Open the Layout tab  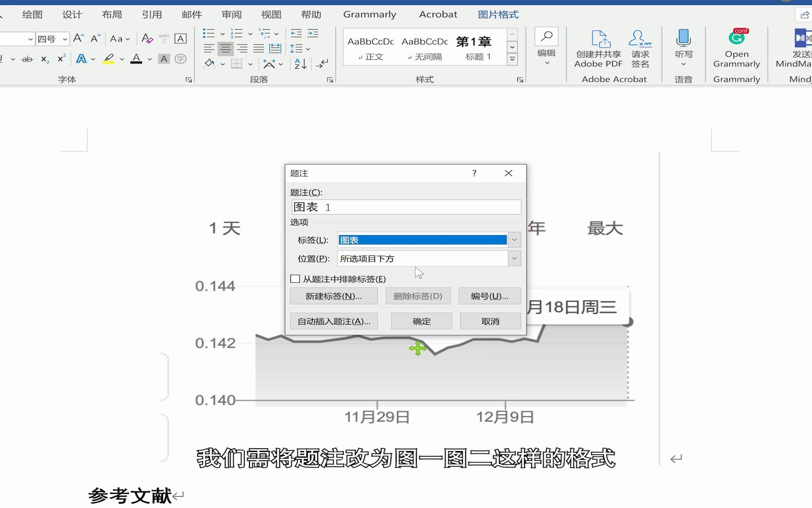pos(112,15)
